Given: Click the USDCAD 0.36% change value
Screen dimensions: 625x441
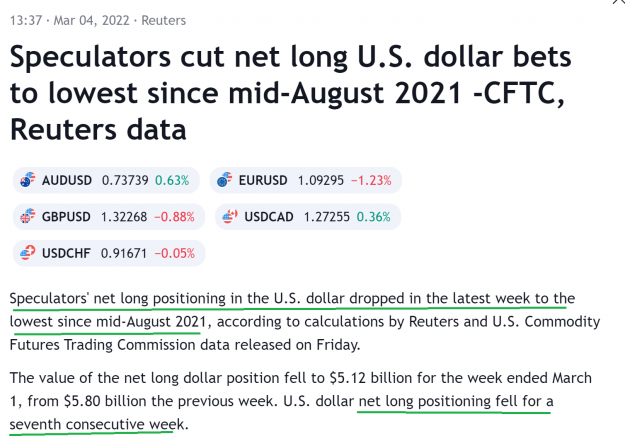Looking at the screenshot, I should [x=373, y=217].
